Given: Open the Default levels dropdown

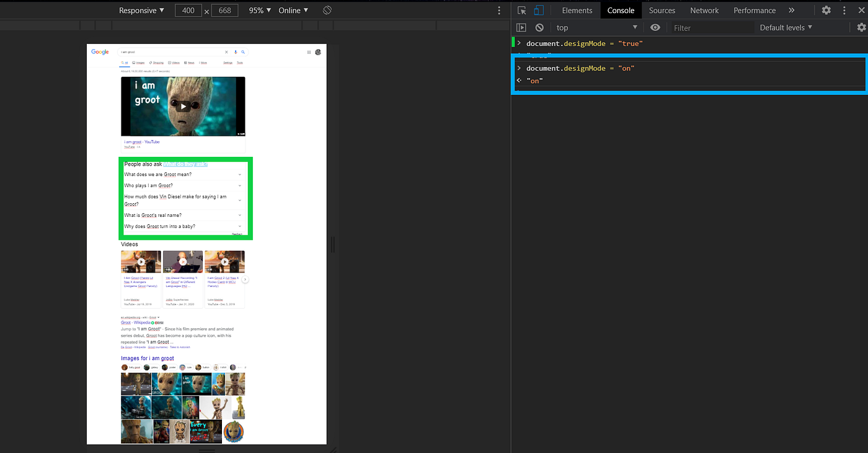Looking at the screenshot, I should tap(786, 28).
